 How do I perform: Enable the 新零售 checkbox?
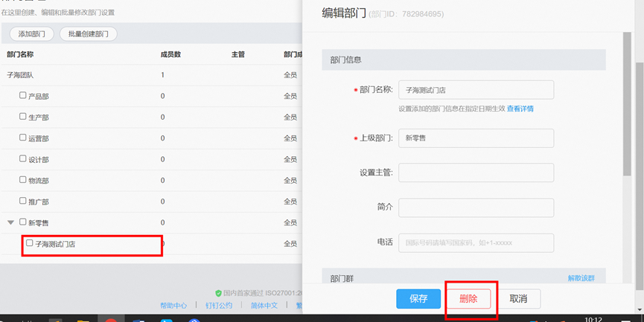click(23, 222)
